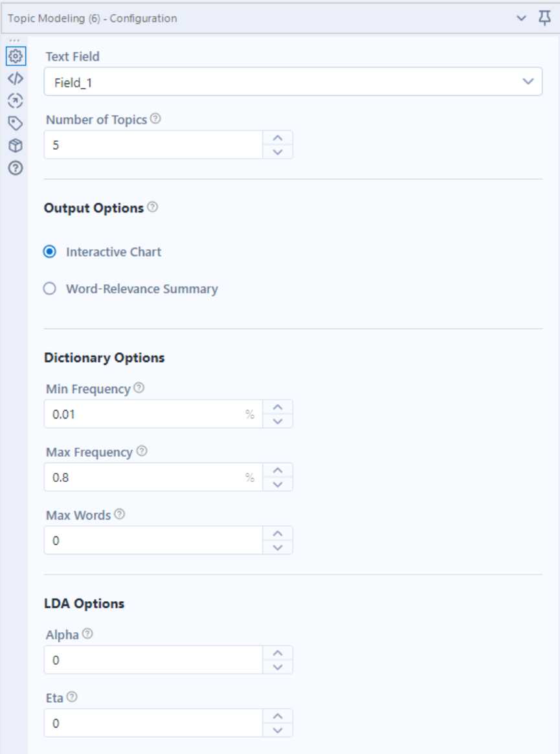Screen dimensions: 560x754
Task: Increase Number of Topics with the up arrow
Action: pyautogui.click(x=277, y=137)
